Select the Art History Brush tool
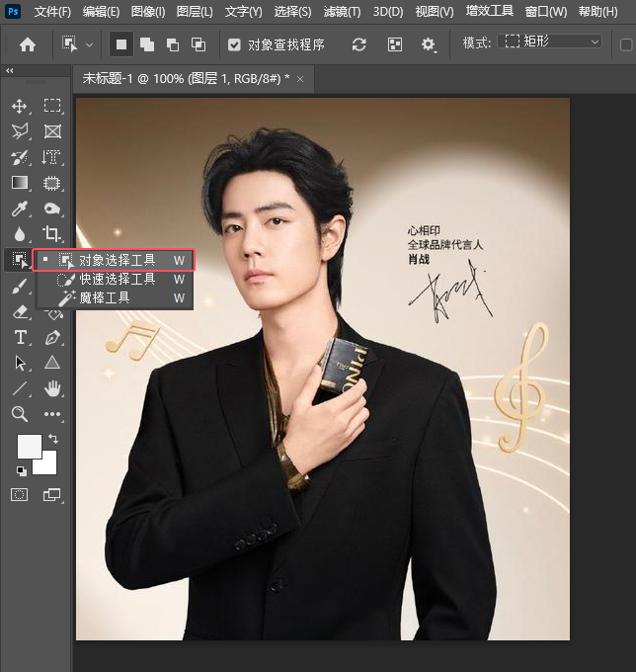 pyautogui.click(x=20, y=157)
